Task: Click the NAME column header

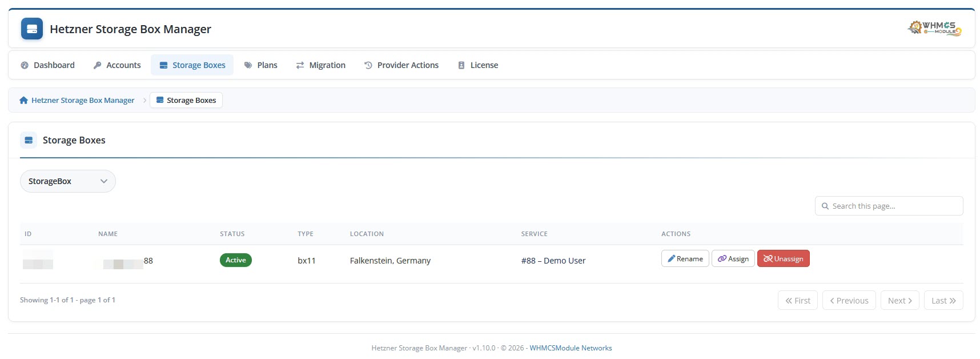Action: (108, 234)
